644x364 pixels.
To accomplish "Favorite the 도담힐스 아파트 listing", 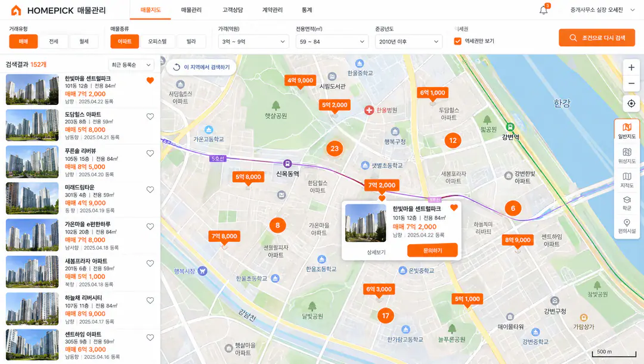I will (150, 117).
